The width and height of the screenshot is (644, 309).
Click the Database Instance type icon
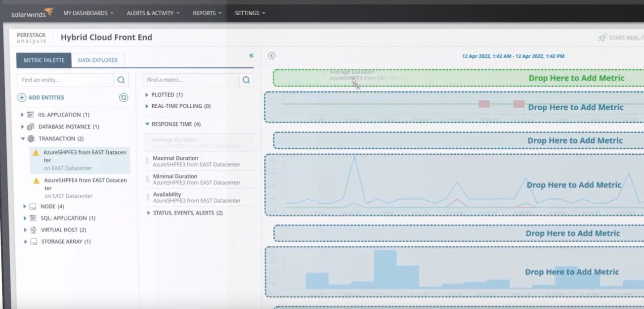click(31, 127)
